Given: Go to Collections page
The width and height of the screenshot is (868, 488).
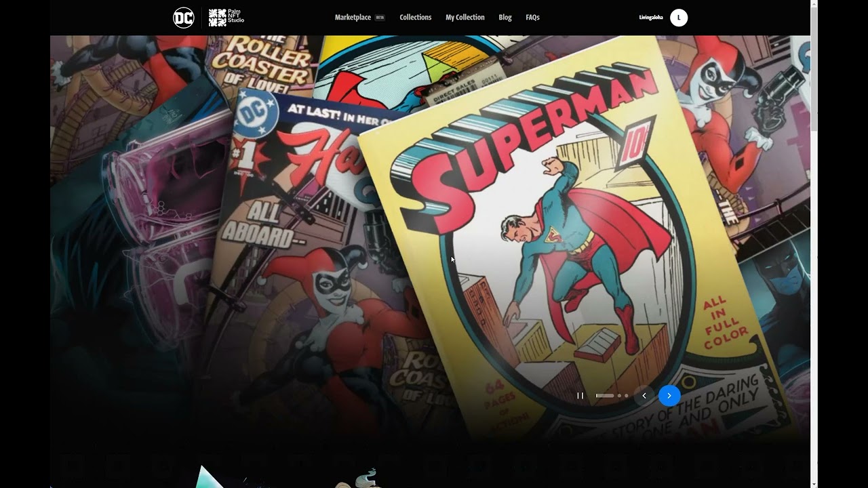Looking at the screenshot, I should 416,18.
